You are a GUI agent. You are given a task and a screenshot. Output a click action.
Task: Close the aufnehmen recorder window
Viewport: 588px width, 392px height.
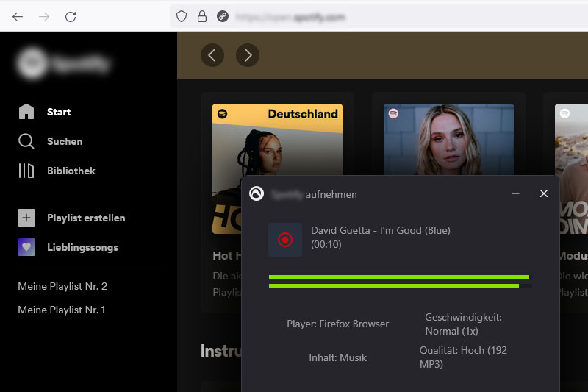[544, 193]
